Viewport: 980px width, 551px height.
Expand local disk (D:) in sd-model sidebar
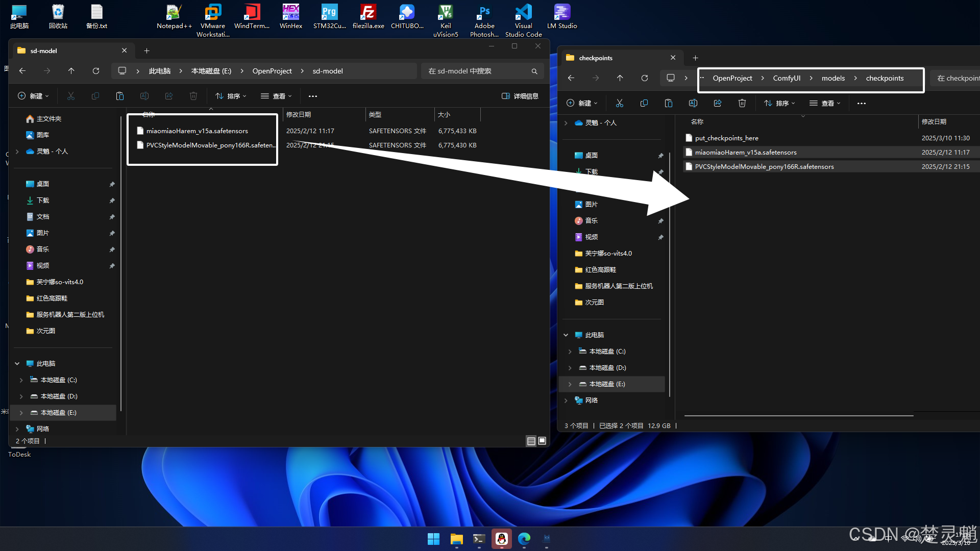click(21, 396)
